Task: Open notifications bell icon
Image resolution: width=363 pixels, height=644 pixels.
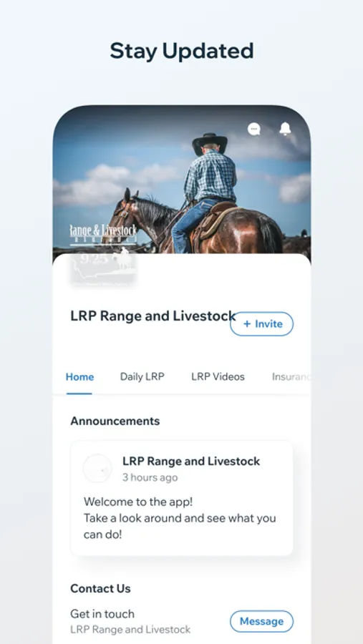Action: click(x=285, y=129)
